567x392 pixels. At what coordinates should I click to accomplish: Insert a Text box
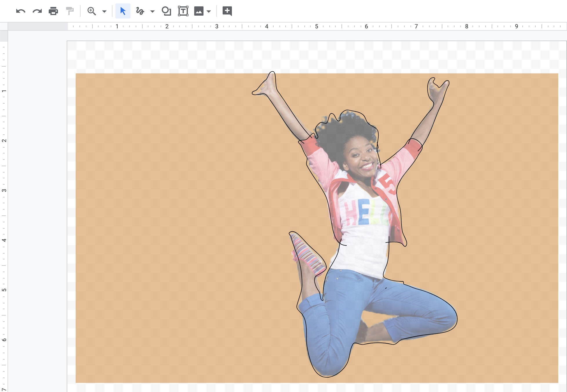(x=183, y=11)
